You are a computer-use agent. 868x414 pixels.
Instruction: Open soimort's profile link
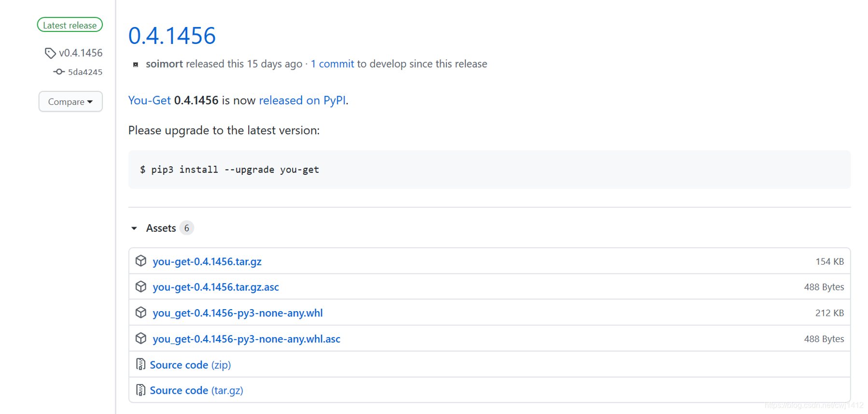click(x=164, y=64)
